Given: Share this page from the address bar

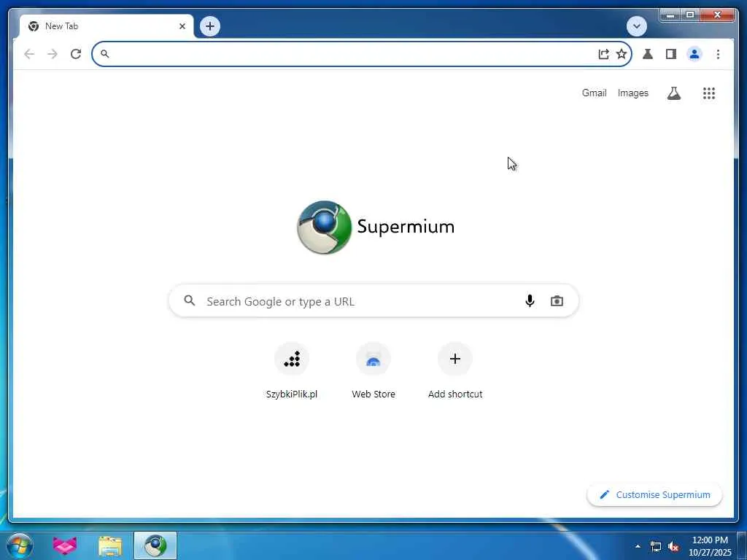Looking at the screenshot, I should pos(603,54).
